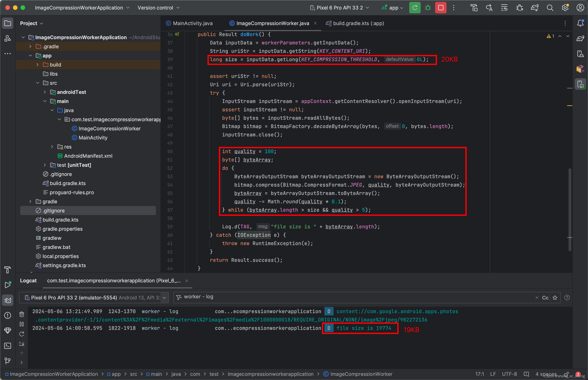This screenshot has width=588, height=380.
Task: Open the Logcat tool window icon
Action: tap(8, 300)
